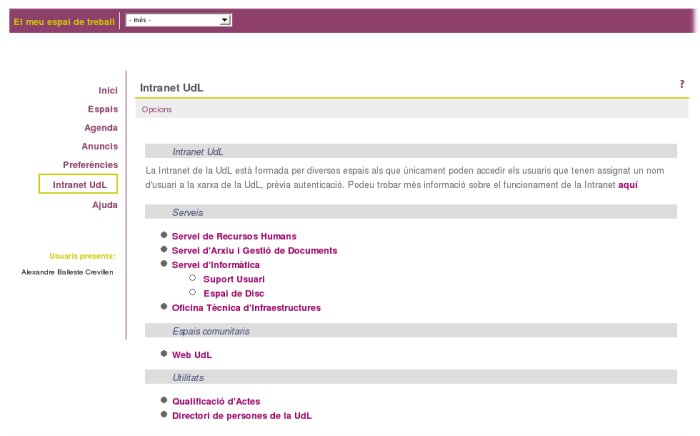The image size is (700, 436).
Task: Click user name Alexandre Balleste Crevillen
Action: [x=67, y=272]
